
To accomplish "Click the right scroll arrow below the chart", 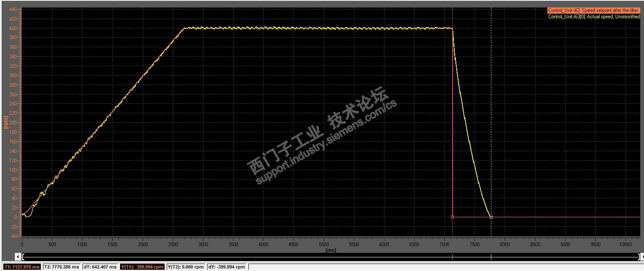I will point(642,257).
